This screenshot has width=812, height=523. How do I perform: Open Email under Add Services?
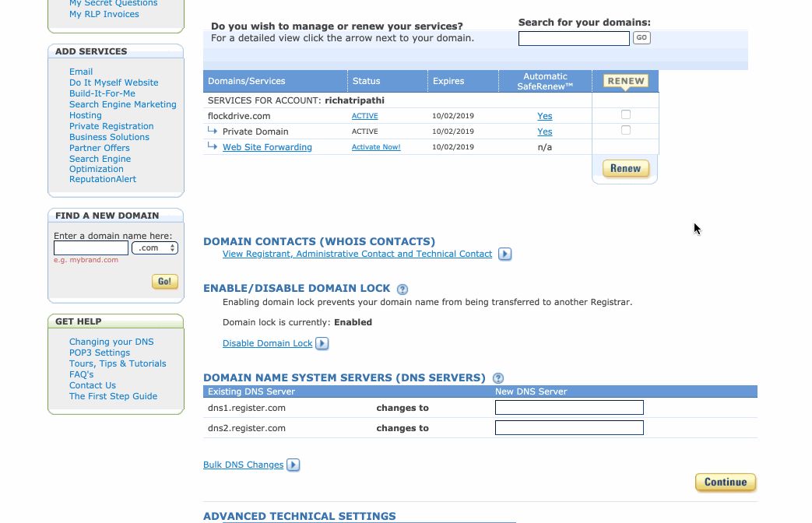[x=81, y=72]
